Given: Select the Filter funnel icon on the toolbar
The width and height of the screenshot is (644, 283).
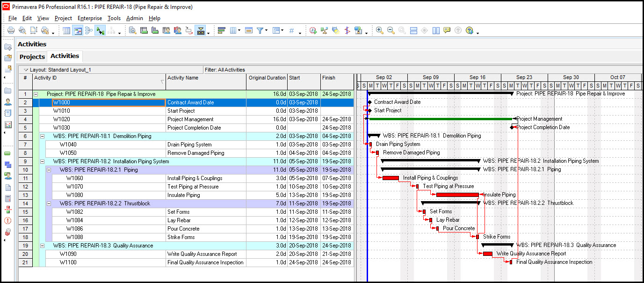Looking at the screenshot, I should point(261,30).
